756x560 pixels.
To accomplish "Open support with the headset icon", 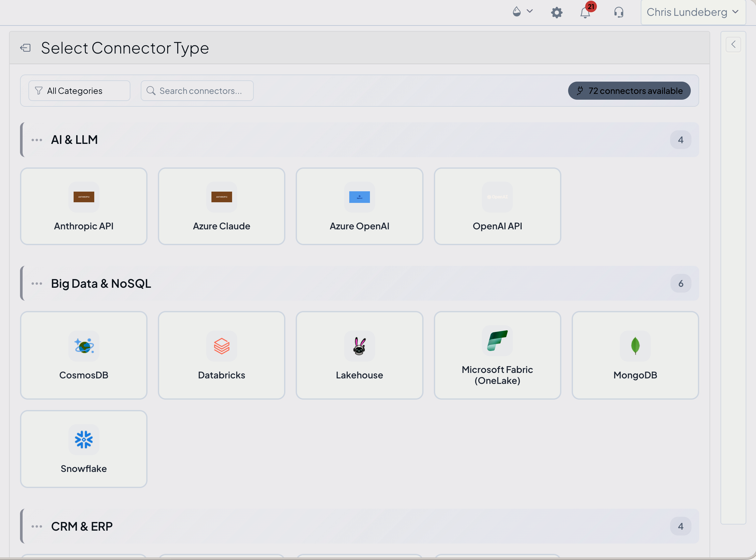I will point(618,13).
